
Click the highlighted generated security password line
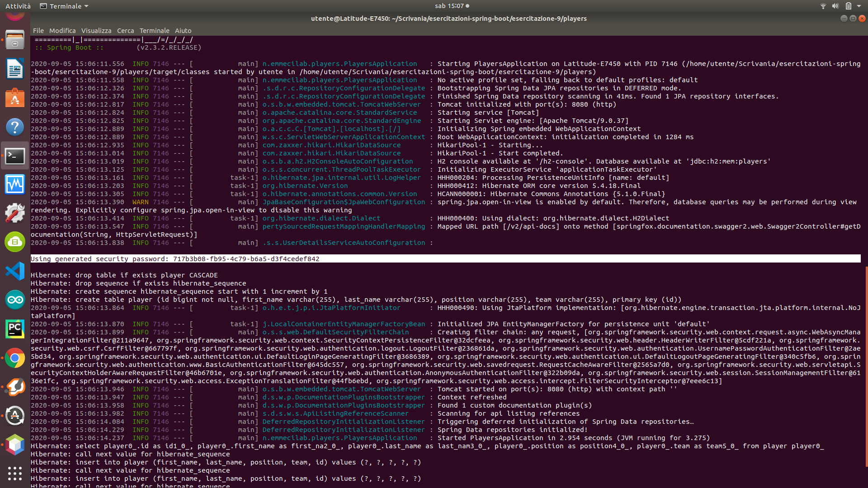tap(445, 259)
